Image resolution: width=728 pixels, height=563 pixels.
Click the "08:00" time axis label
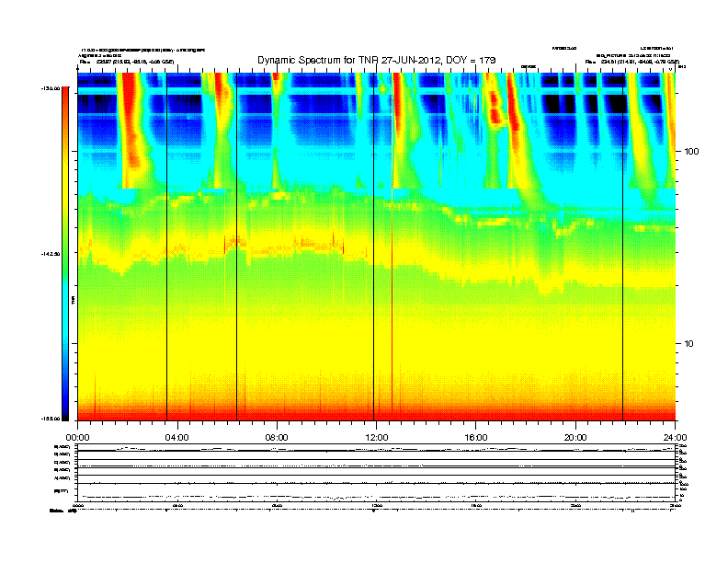(277, 437)
